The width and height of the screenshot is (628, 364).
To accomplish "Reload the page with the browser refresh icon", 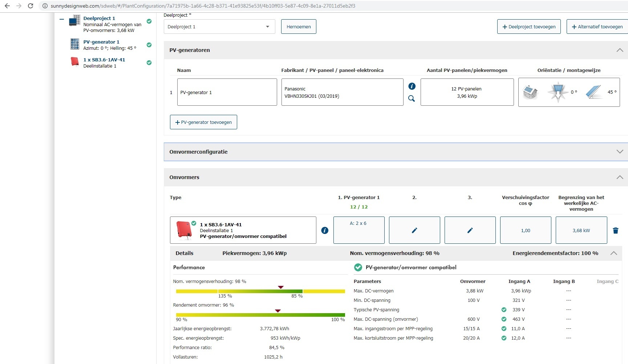I will [x=31, y=6].
